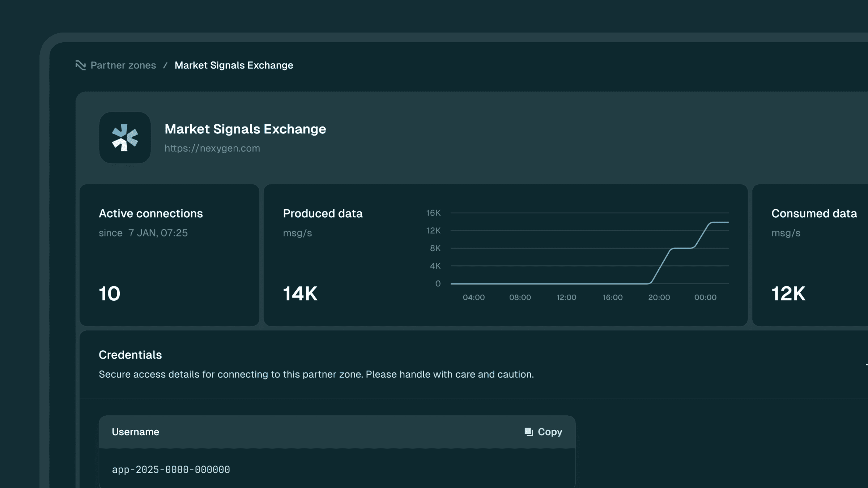Toggle the Consumed data msg/s display

[x=785, y=233]
